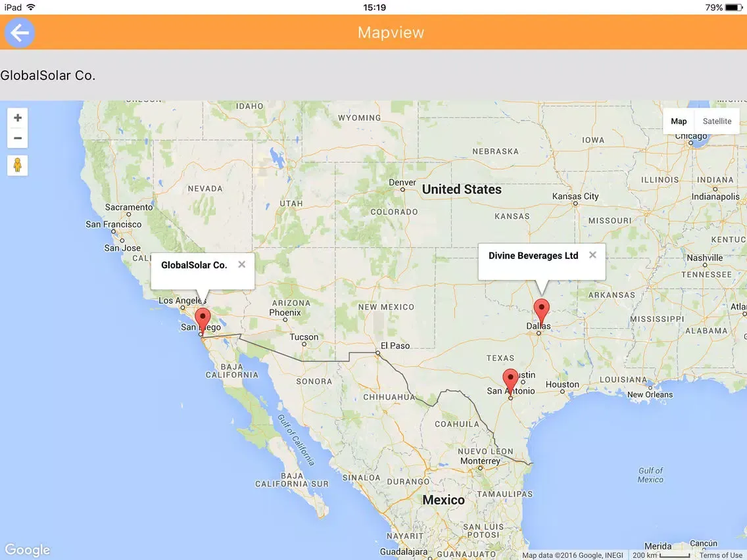Tap the Sacramento city label

[129, 207]
